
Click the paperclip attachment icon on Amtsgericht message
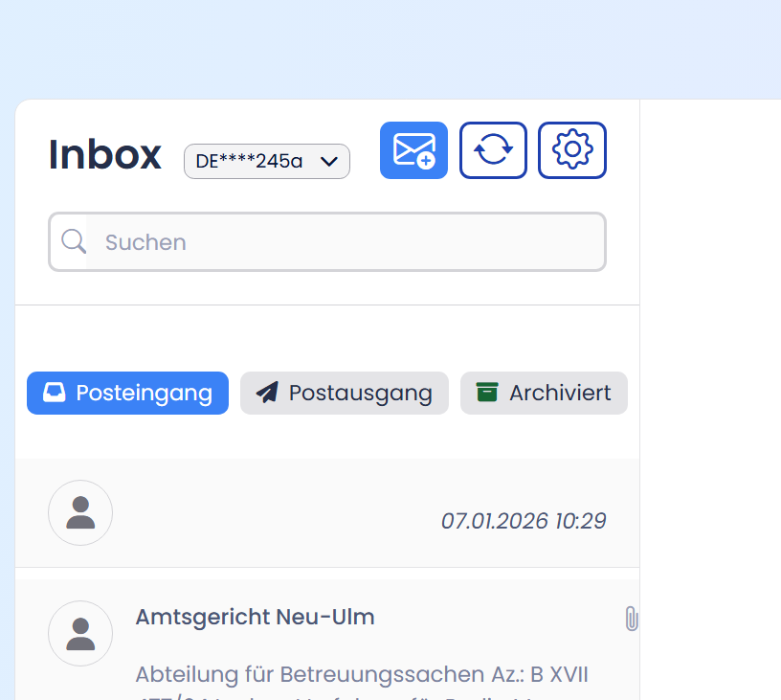631,619
